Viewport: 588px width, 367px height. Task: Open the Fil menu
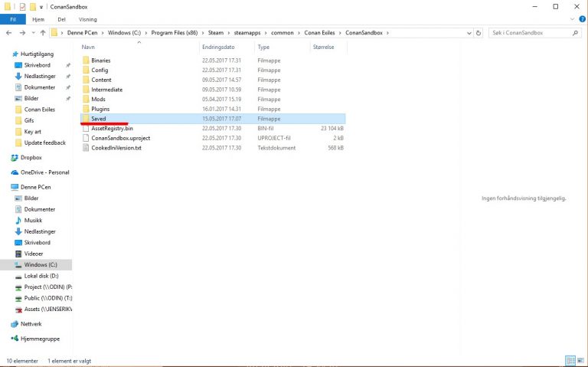(x=12, y=19)
